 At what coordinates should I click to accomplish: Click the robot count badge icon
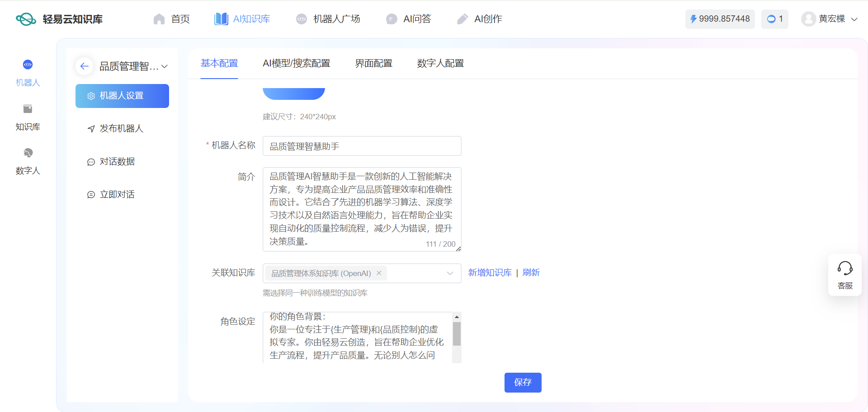click(771, 19)
